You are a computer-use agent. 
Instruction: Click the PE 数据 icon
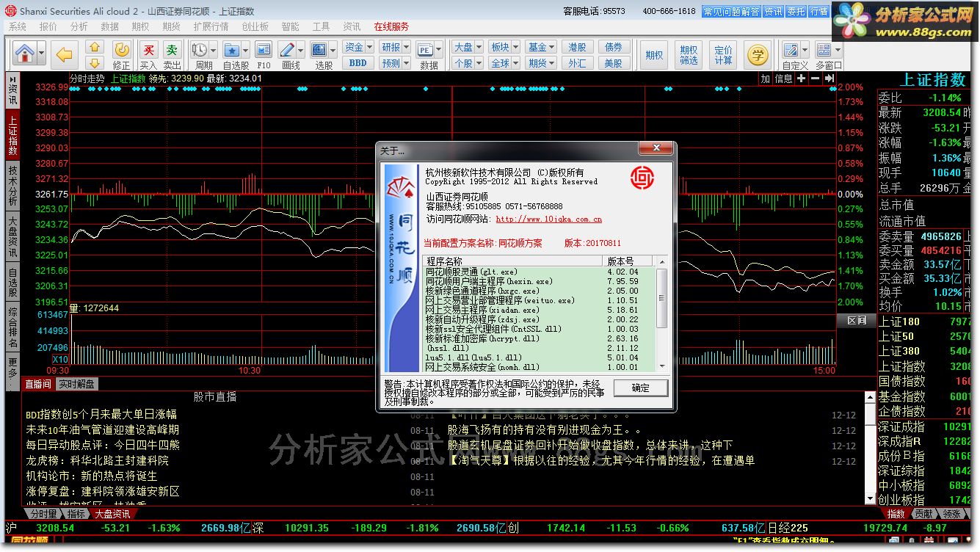click(425, 50)
